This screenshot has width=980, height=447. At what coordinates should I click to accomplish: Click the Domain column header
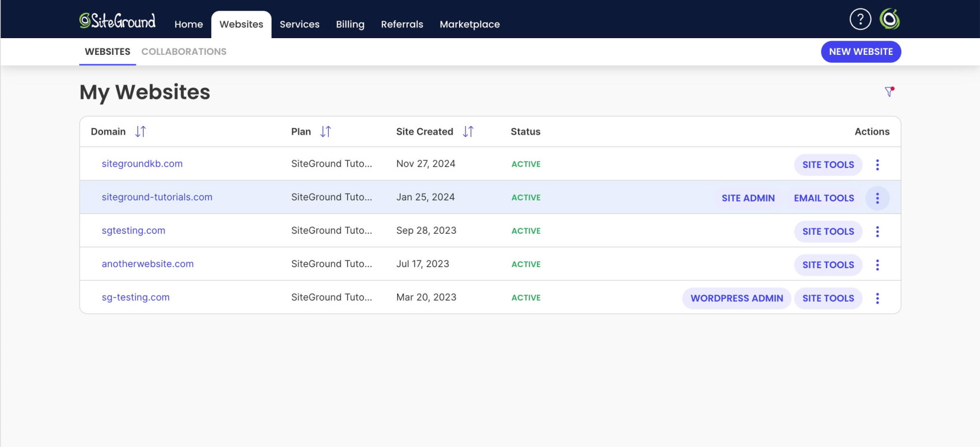coord(108,132)
